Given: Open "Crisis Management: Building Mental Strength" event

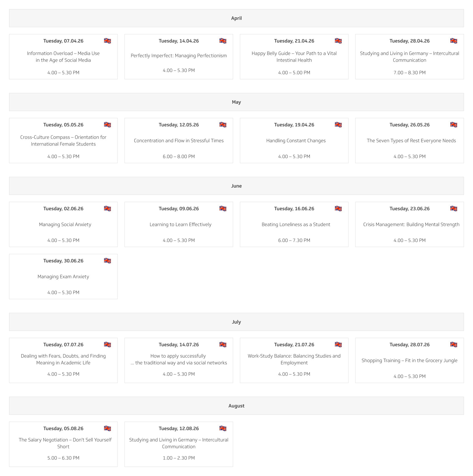Looking at the screenshot, I should (x=411, y=224).
